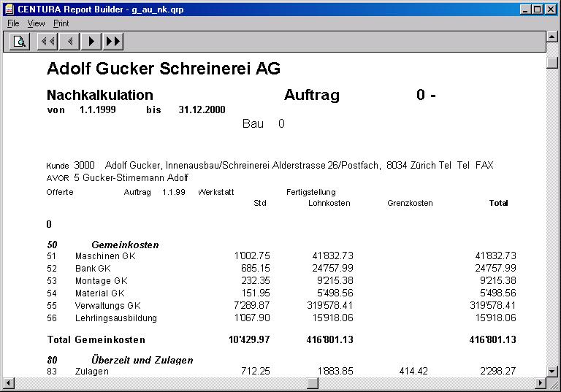Viewport: 561px width, 392px height.
Task: Jump to the last report page
Action: 113,42
